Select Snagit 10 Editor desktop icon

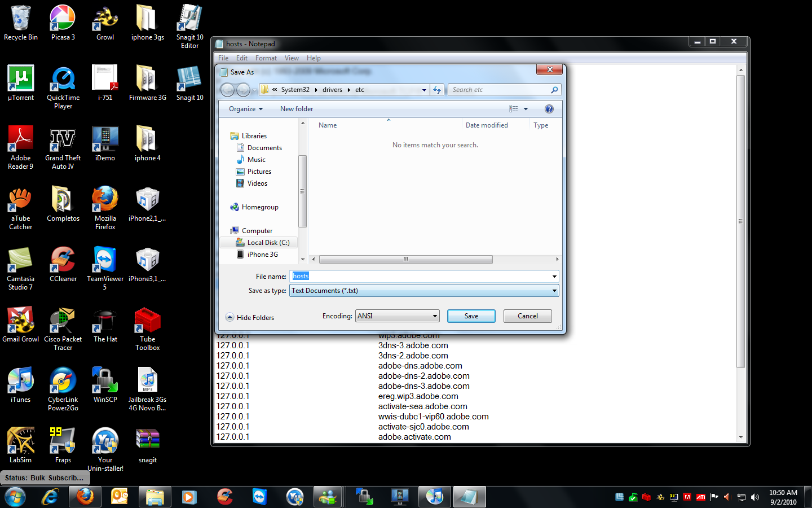pos(189,27)
